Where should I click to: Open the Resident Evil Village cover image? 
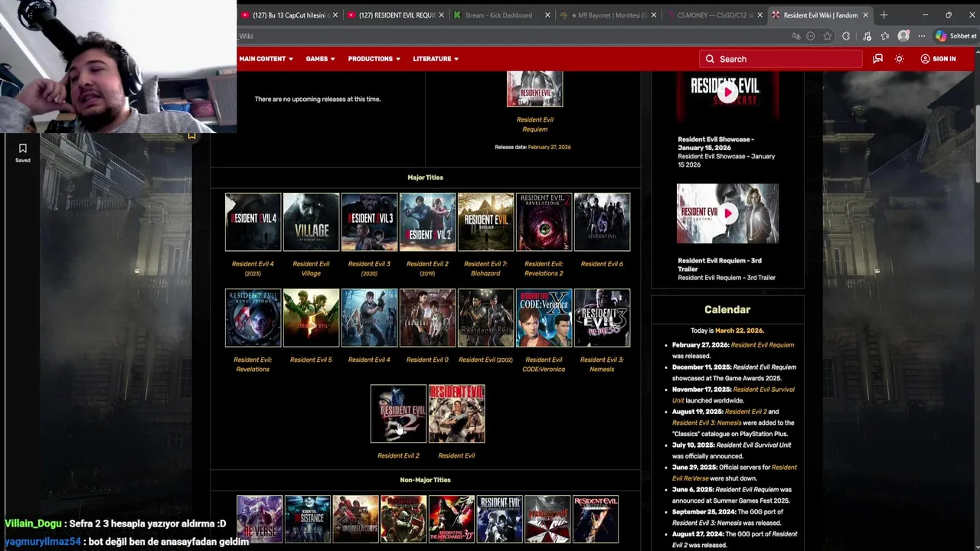click(x=311, y=222)
